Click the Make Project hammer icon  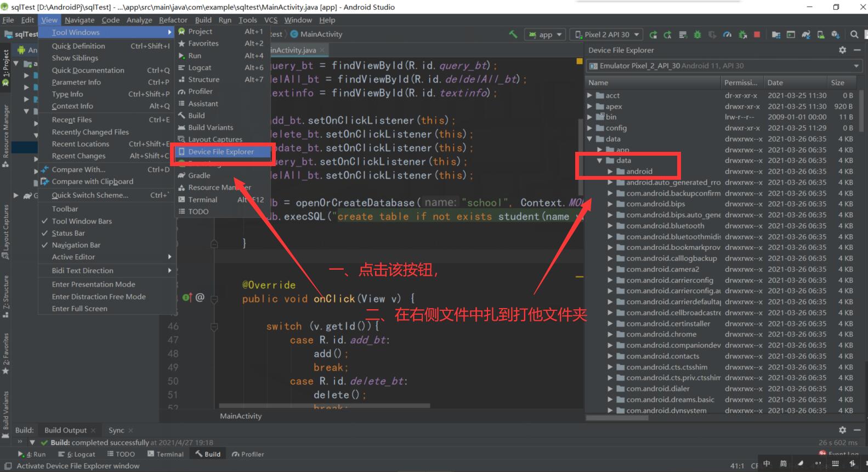513,34
